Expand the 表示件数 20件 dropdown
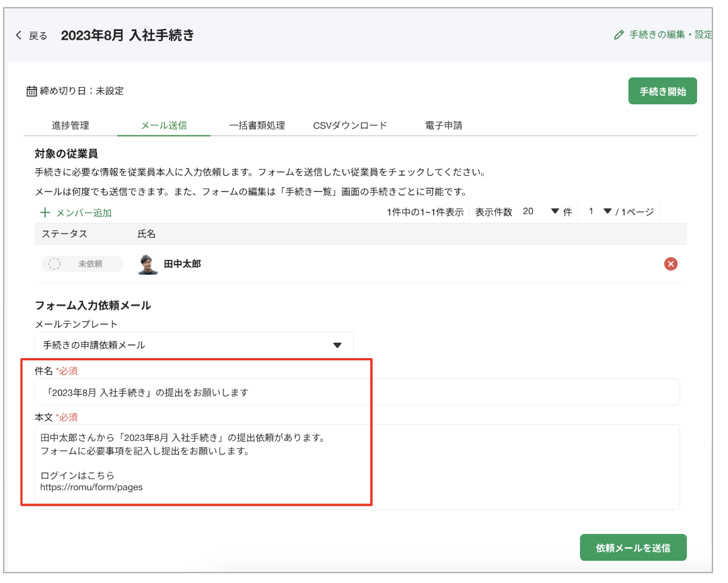The image size is (728, 583). [x=542, y=211]
